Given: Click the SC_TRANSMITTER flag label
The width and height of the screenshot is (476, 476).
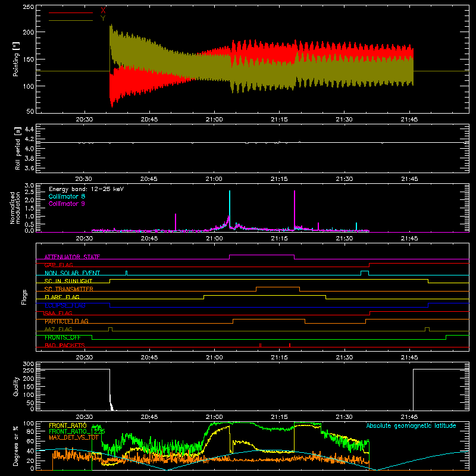Looking at the screenshot, I should point(68,289).
